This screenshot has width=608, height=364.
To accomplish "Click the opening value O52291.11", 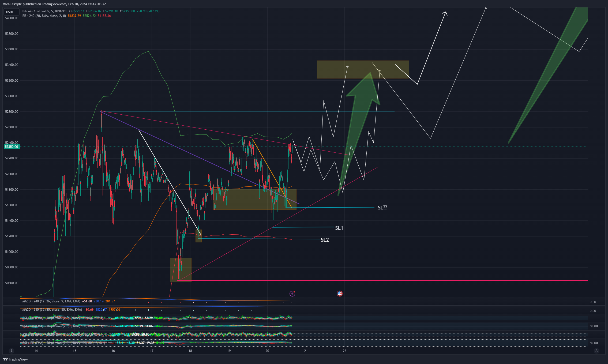I will click(x=77, y=11).
